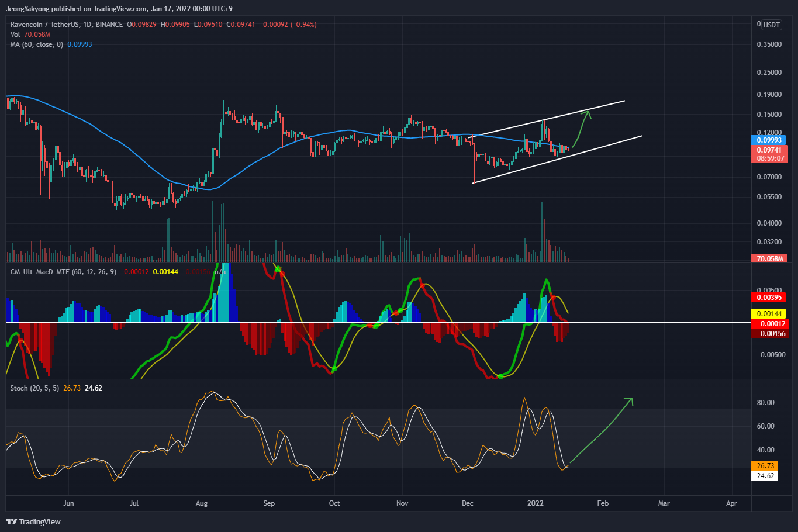This screenshot has width=798, height=532.
Task: Select the Vol indicator legend label
Action: [15, 34]
